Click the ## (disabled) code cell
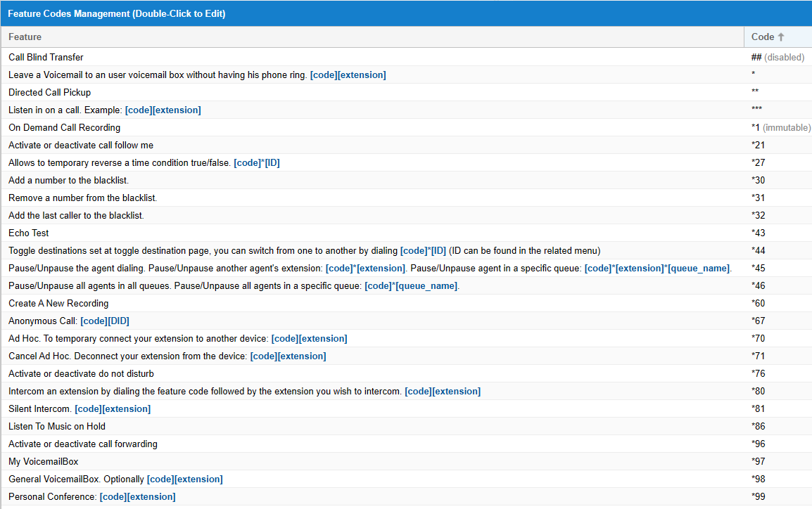Viewport: 812px width, 509px height. (x=777, y=57)
